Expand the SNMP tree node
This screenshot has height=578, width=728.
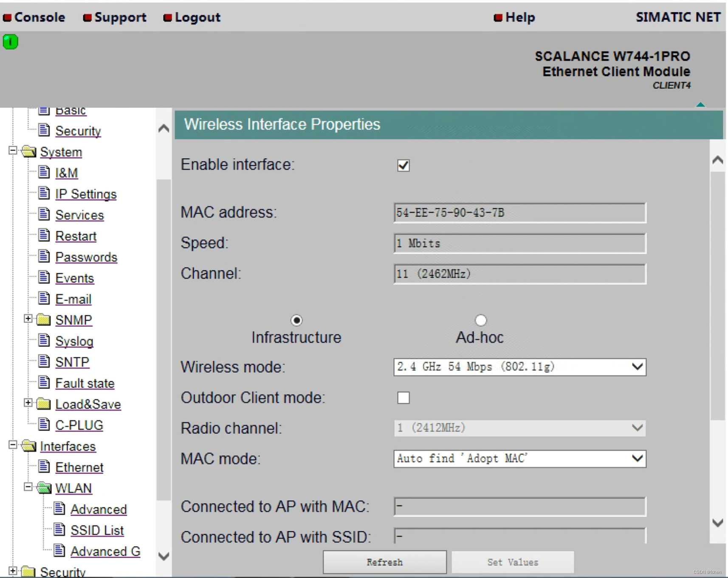(28, 318)
